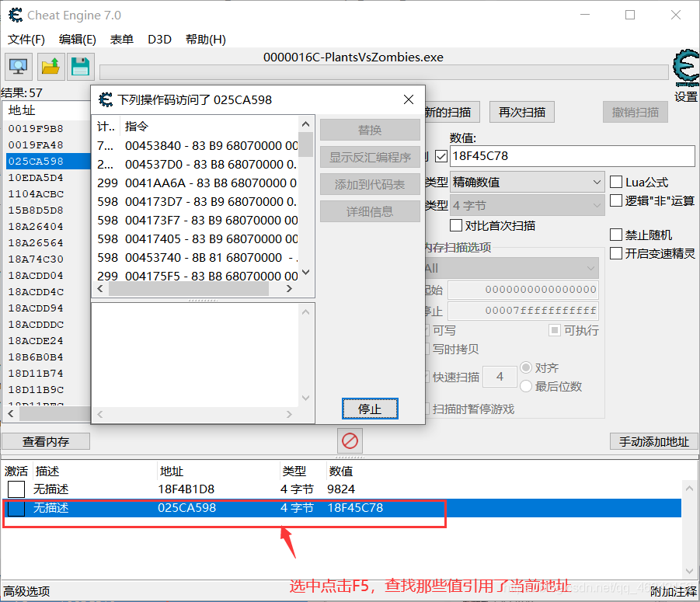Screen dimensions: 700x602
Task: Click the 再次扫描 button
Action: coord(522,112)
